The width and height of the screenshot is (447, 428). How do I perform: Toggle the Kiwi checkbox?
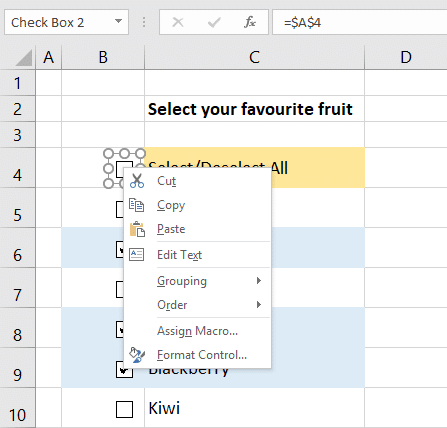coord(124,409)
